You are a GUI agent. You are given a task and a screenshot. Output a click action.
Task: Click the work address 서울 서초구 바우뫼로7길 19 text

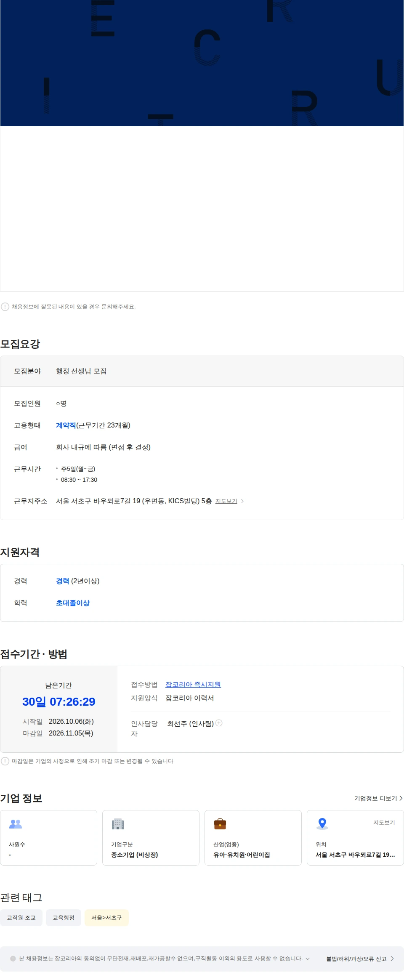coord(134,501)
